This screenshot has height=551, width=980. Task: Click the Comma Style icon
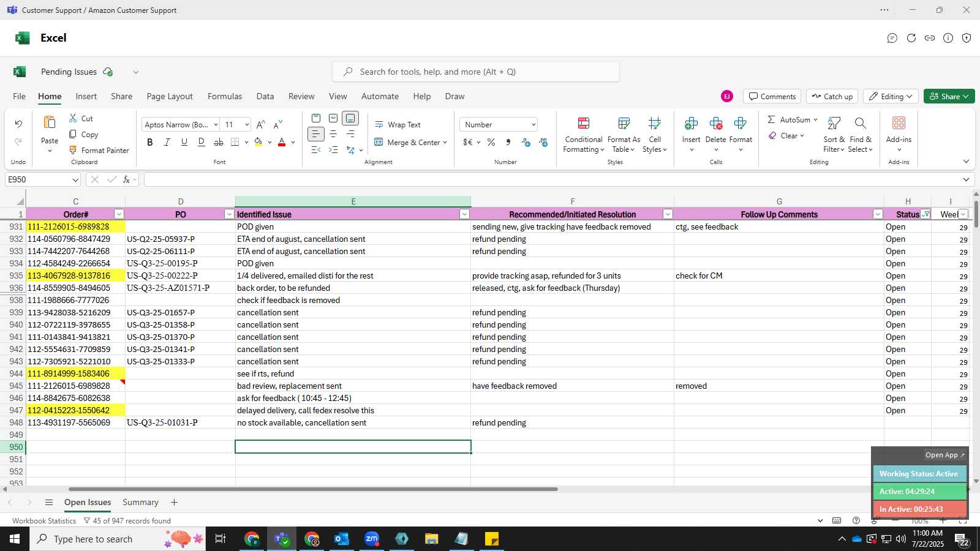pos(508,142)
